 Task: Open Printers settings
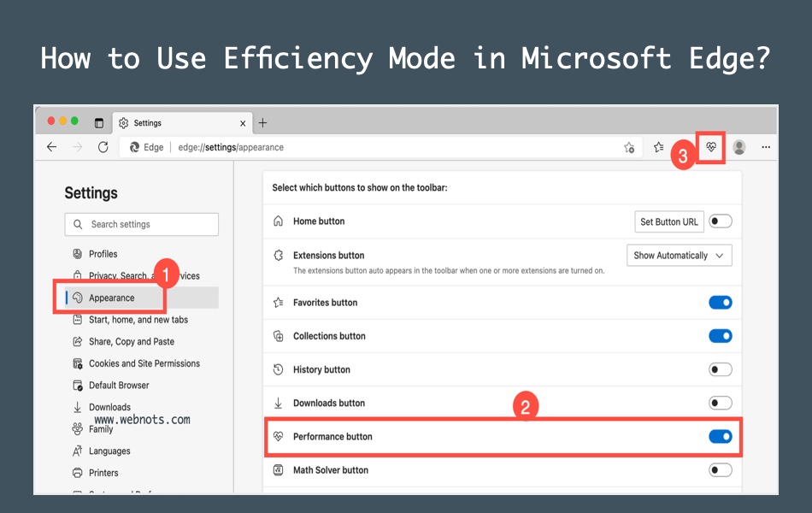coord(103,473)
